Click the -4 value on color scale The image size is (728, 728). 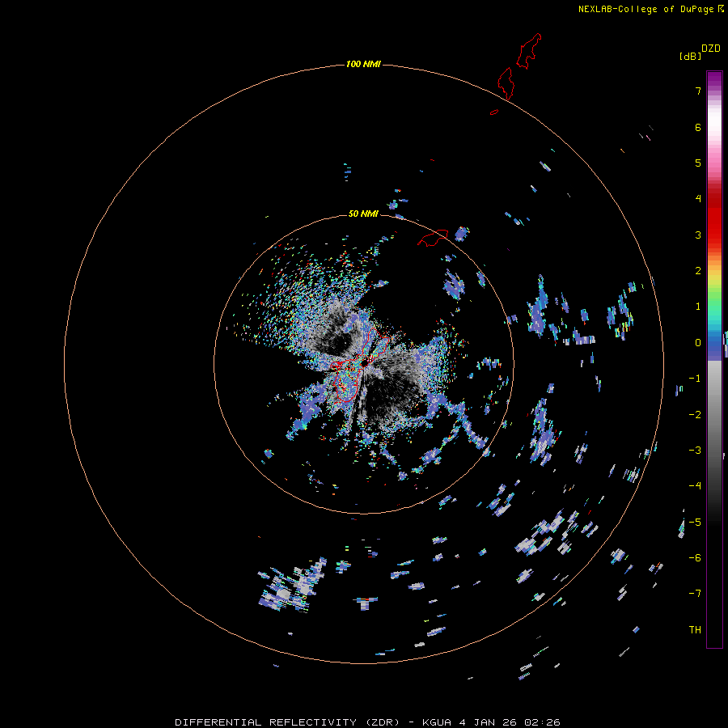pos(695,485)
